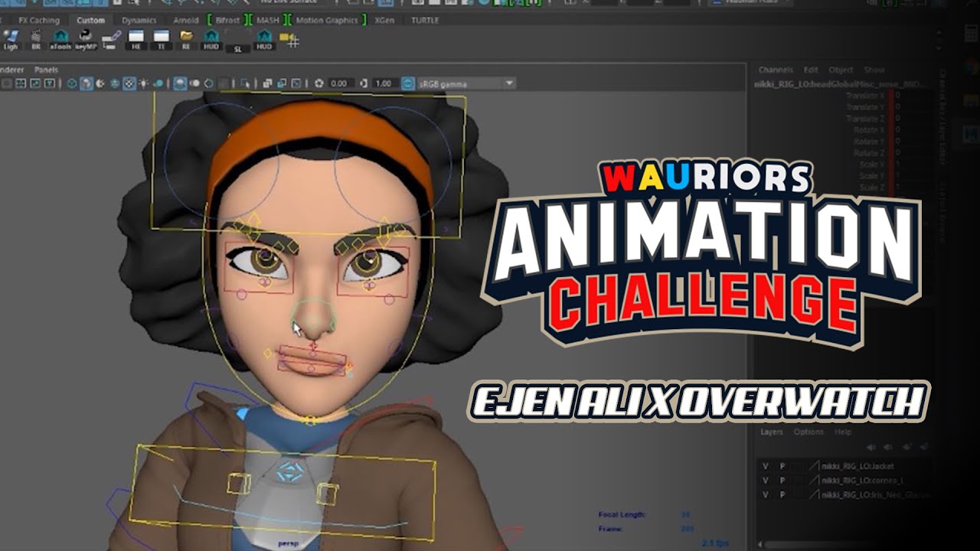Open the Channel Box Object menu

pos(841,70)
